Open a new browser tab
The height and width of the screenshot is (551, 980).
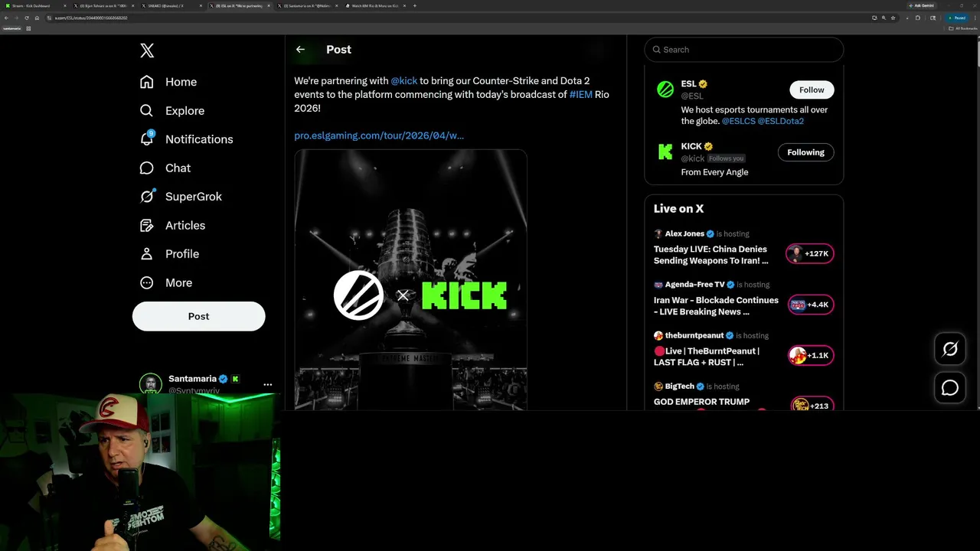[415, 5]
